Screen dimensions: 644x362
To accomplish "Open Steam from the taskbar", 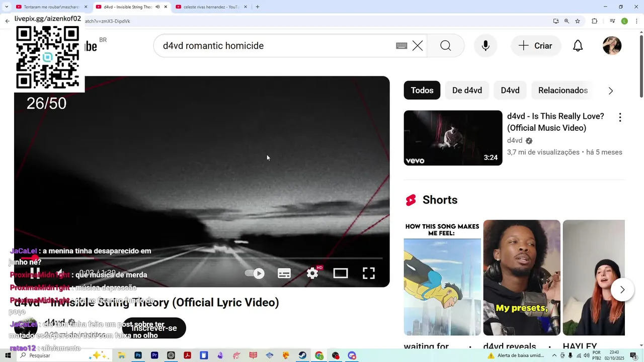I will (302, 355).
